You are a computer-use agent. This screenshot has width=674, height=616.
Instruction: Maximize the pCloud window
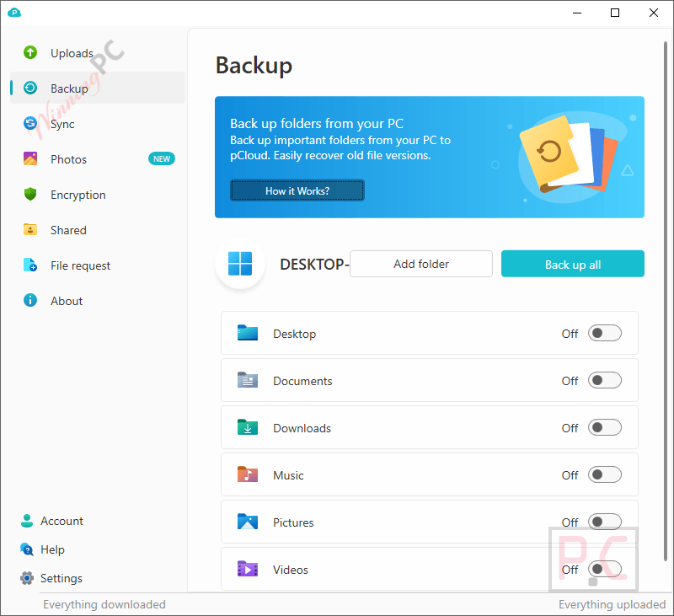coord(615,13)
